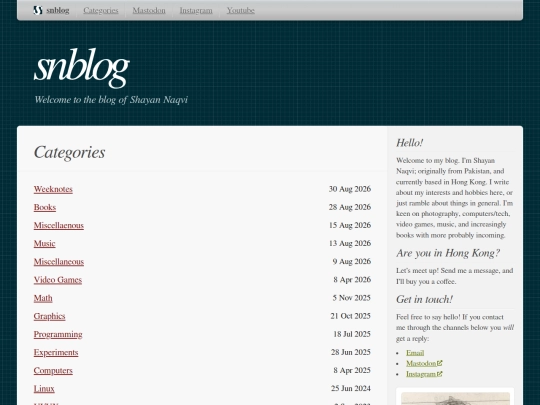
Task: Open the Miscellaenous category dated 15 Aug
Action: click(59, 225)
